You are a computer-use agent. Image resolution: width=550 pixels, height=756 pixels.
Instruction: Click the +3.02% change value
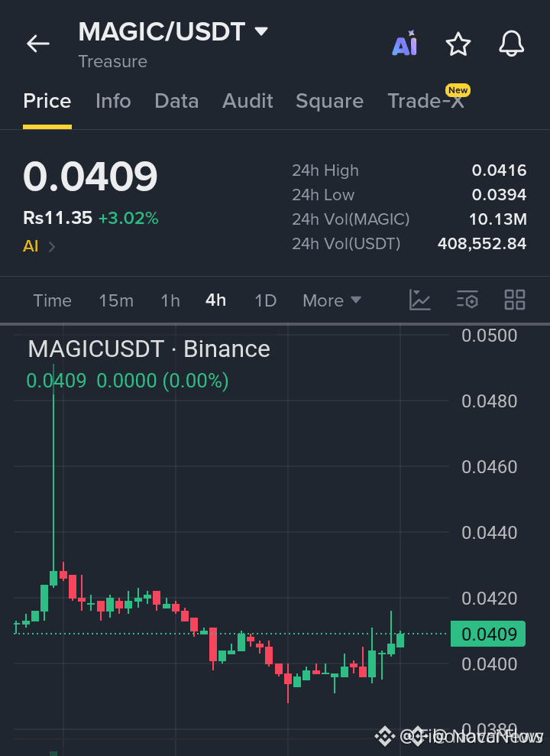pyautogui.click(x=128, y=219)
